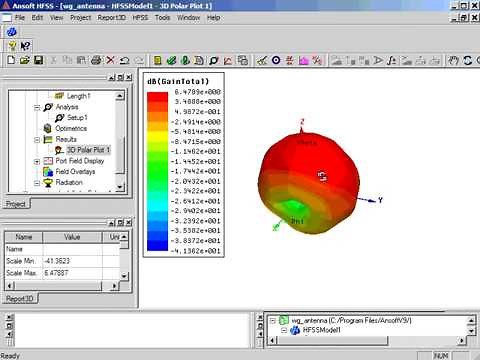Switch to the Report3D tab below the properties
Image resolution: width=480 pixels, height=360 pixels.
[x=20, y=299]
